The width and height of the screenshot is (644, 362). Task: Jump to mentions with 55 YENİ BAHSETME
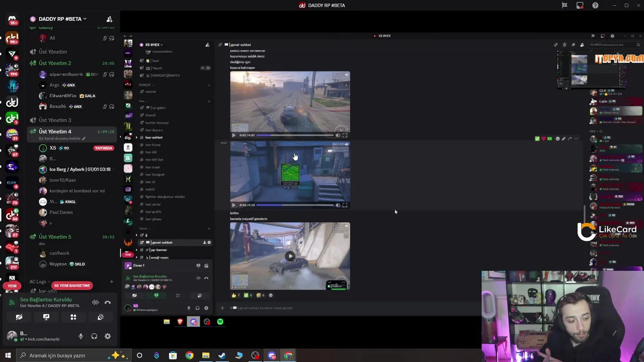(x=72, y=286)
